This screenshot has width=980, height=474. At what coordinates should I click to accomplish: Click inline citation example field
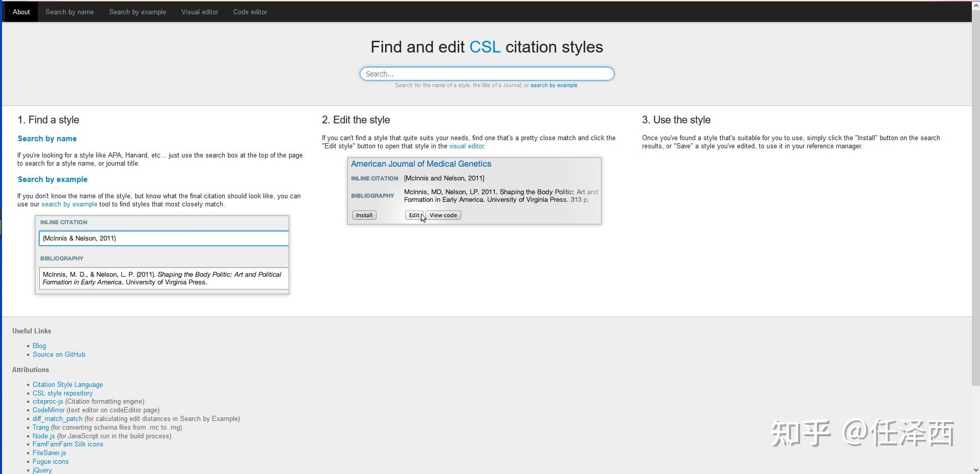point(164,238)
